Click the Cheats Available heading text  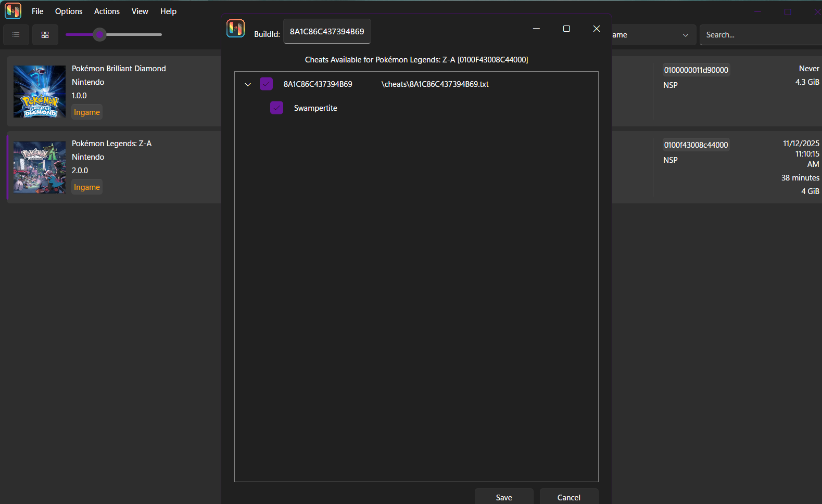416,60
